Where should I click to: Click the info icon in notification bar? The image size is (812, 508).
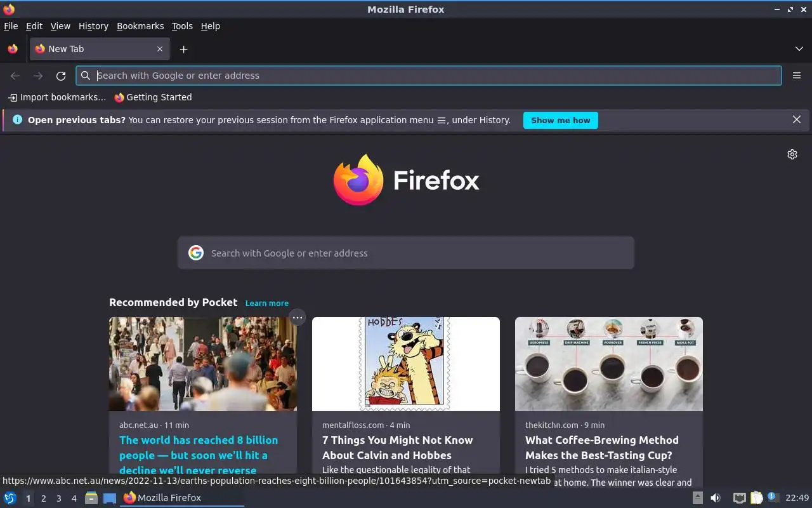click(17, 119)
